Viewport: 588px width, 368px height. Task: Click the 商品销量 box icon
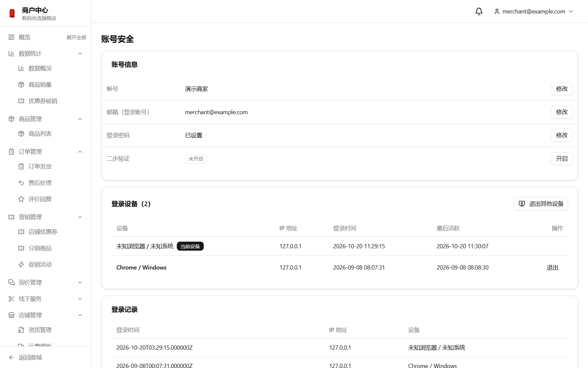pyautogui.click(x=21, y=85)
